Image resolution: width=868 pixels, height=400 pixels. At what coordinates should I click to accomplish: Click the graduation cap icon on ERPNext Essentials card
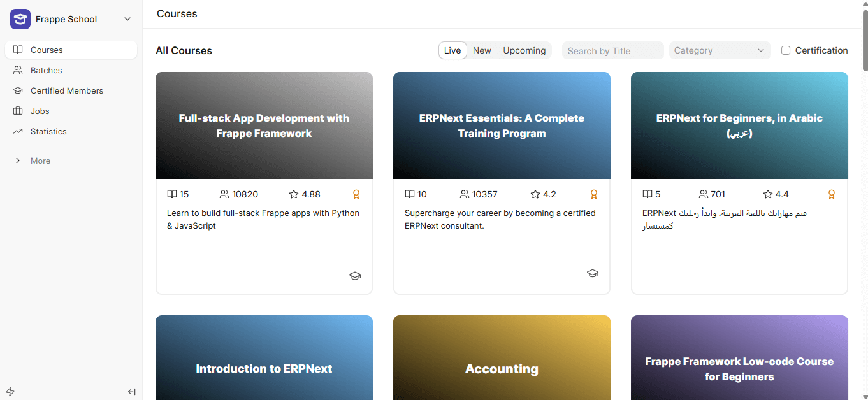tap(593, 273)
